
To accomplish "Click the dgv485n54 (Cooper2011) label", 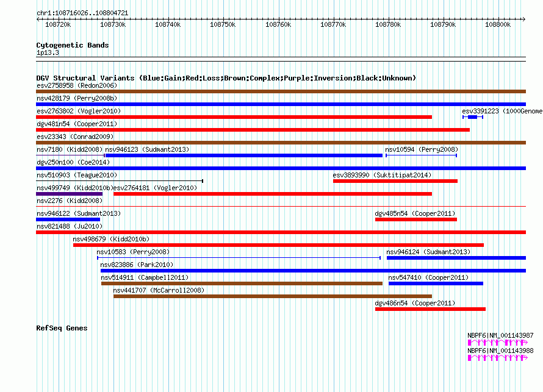I will pyautogui.click(x=415, y=213).
